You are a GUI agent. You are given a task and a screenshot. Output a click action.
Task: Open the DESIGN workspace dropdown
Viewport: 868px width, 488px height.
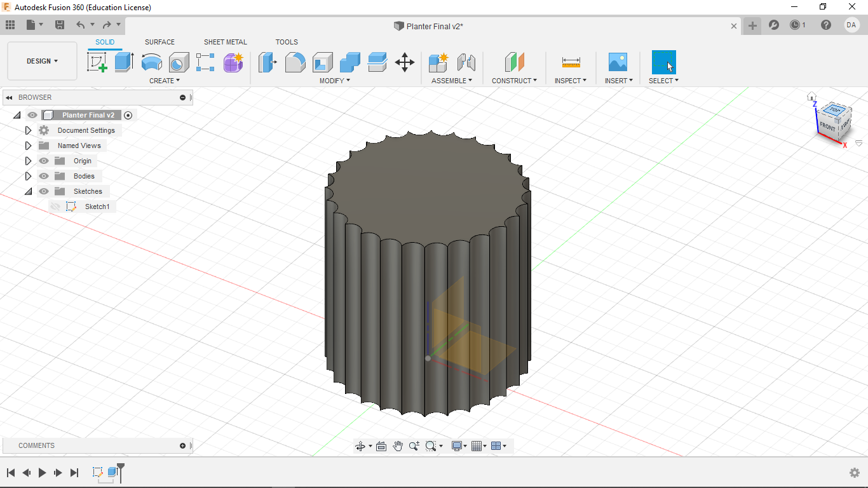point(42,61)
